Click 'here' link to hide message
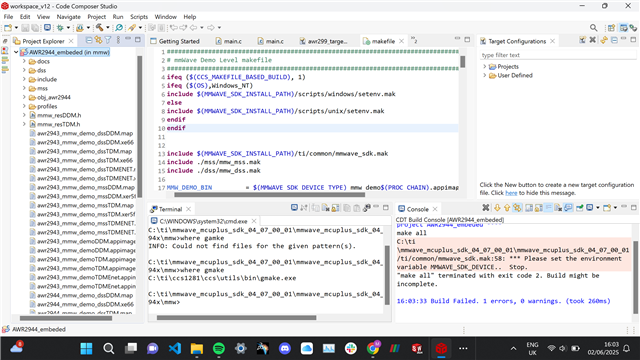640x360 pixels. tap(511, 193)
